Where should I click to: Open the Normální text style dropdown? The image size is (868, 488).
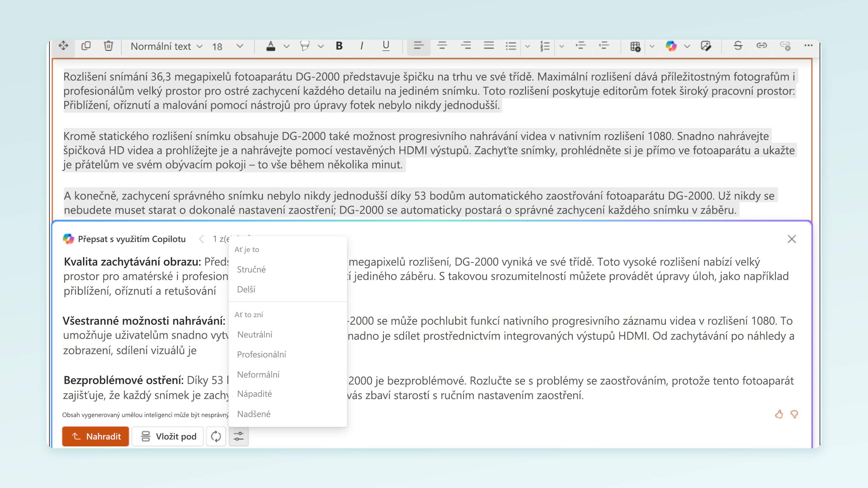[x=166, y=46]
